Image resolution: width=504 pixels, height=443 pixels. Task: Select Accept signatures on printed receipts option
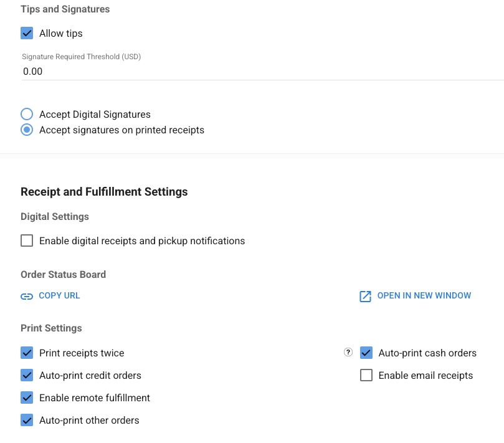click(x=27, y=130)
